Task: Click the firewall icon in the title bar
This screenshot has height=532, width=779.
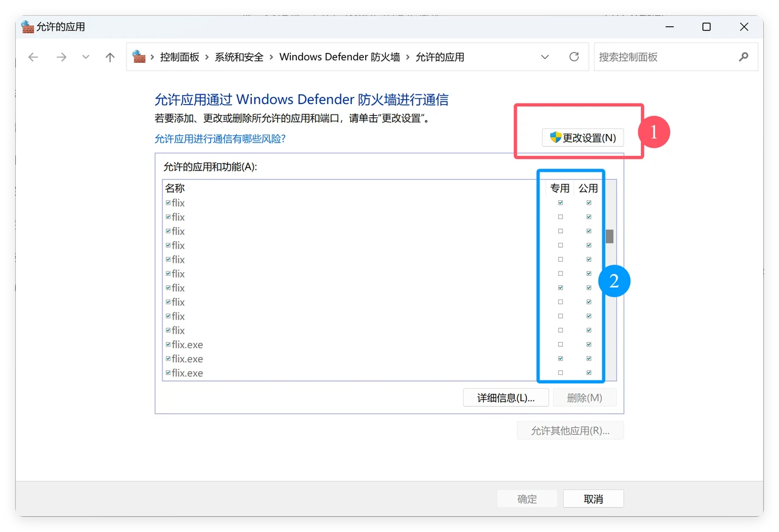Action: (27, 27)
